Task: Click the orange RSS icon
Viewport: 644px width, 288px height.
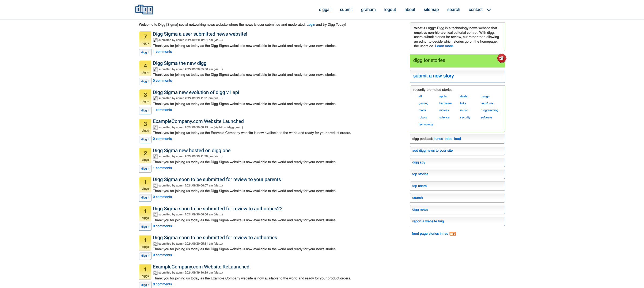Action: [452, 234]
